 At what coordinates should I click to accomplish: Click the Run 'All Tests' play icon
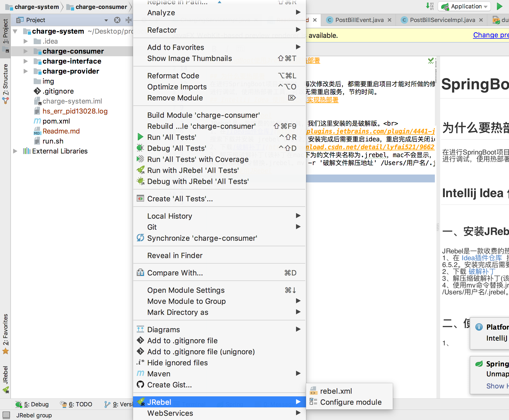tap(140, 137)
